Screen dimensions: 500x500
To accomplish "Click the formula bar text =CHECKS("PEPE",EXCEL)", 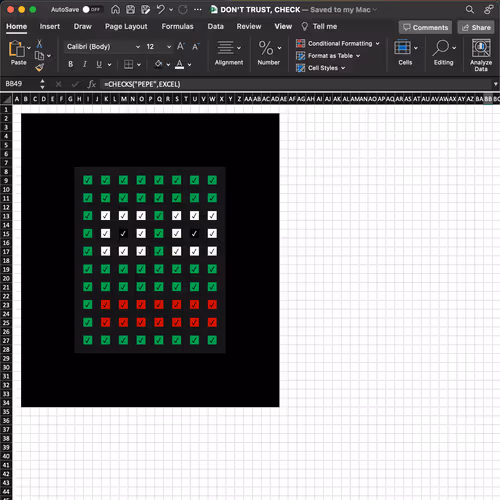I will [x=142, y=84].
